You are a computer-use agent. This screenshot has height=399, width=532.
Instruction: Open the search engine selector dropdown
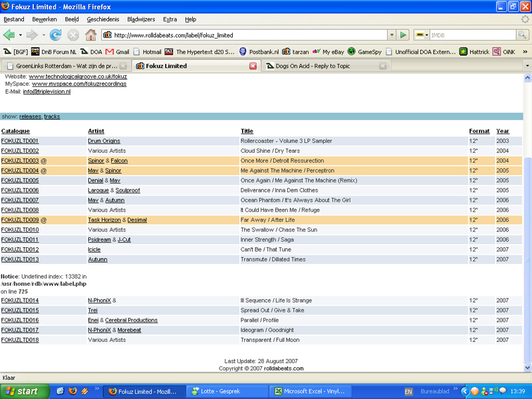click(x=422, y=35)
